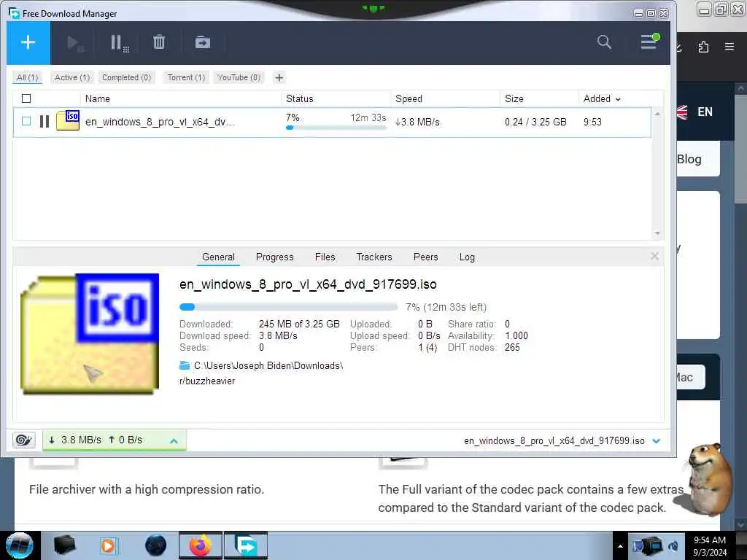This screenshot has height=560, width=747.
Task: Click the large ISO thumbnail image
Action: (90, 334)
